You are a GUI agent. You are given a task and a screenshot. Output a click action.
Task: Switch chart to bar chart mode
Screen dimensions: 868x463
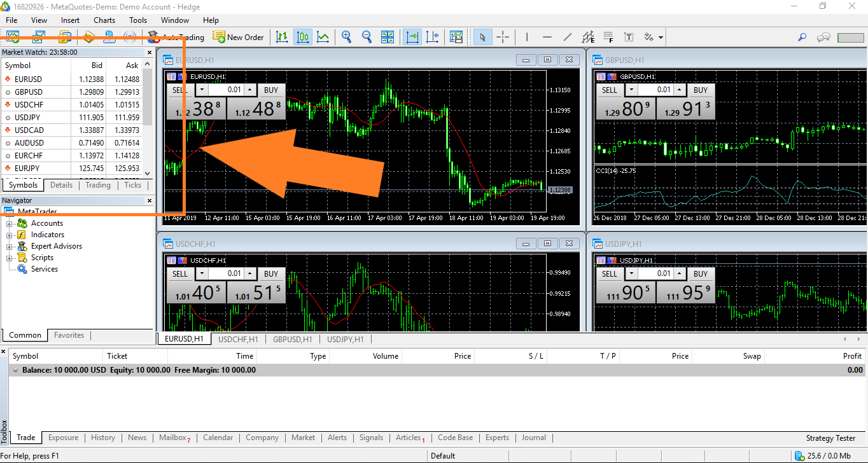click(x=282, y=37)
